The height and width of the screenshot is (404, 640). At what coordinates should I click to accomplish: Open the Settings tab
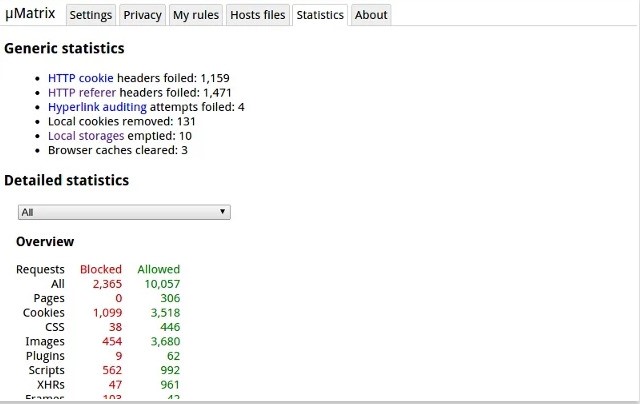pyautogui.click(x=91, y=15)
